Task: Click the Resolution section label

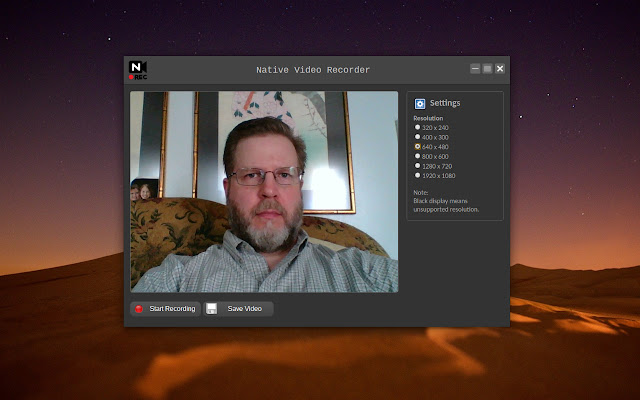Action: click(428, 118)
